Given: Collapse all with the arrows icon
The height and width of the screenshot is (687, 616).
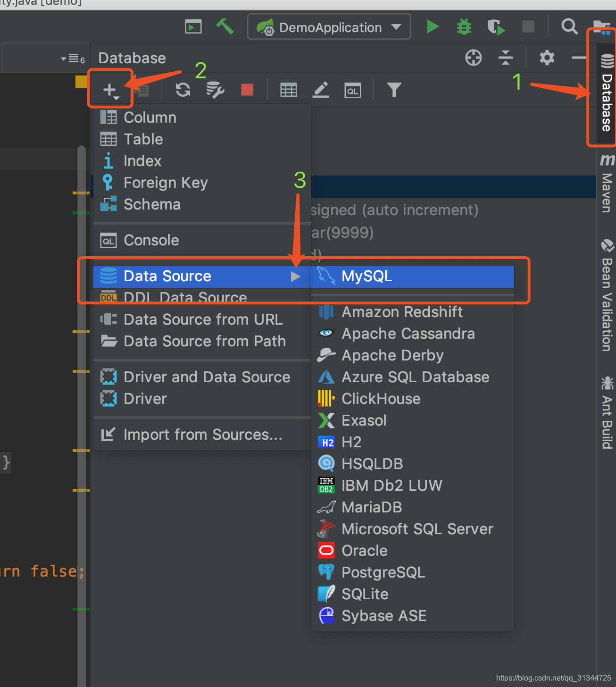Looking at the screenshot, I should (x=505, y=58).
